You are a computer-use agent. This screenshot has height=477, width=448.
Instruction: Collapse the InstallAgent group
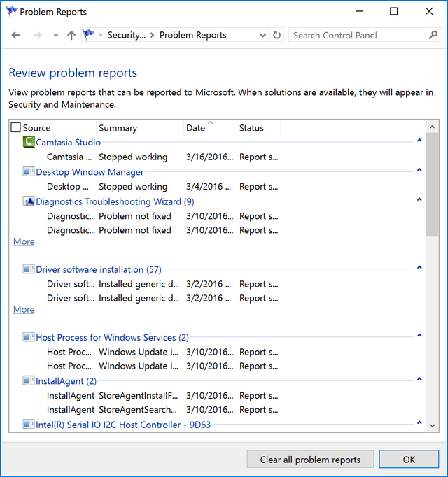point(419,379)
